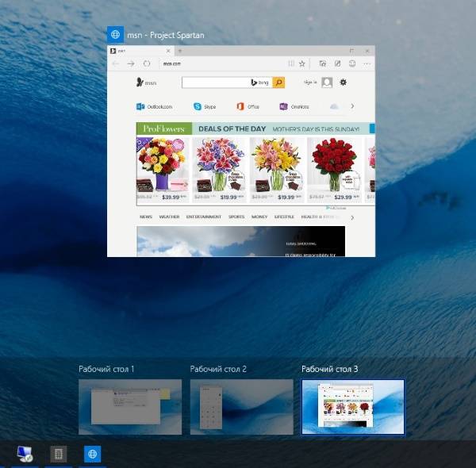
Task: Click the browser forward arrow
Action: coord(131,63)
